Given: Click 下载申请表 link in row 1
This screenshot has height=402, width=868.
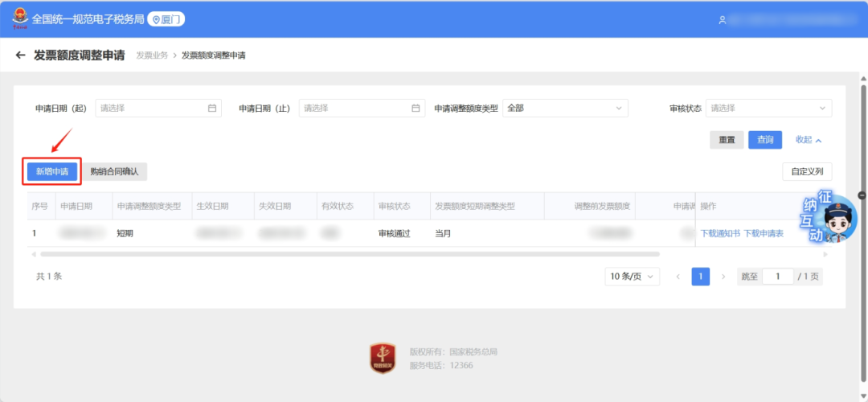Looking at the screenshot, I should [764, 234].
